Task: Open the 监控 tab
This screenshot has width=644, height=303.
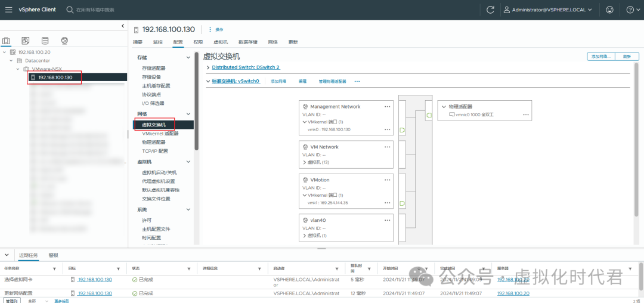Action: click(x=157, y=42)
